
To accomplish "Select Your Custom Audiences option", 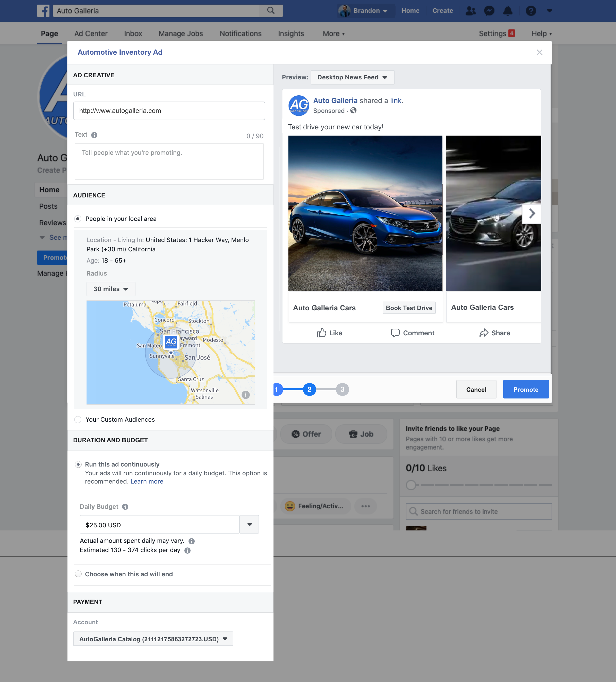I will click(78, 420).
